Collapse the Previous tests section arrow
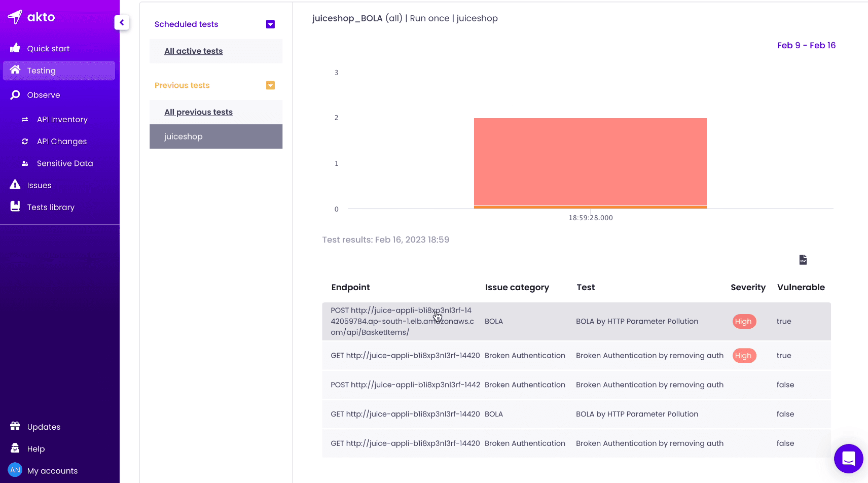Image resolution: width=868 pixels, height=483 pixels. click(x=270, y=85)
